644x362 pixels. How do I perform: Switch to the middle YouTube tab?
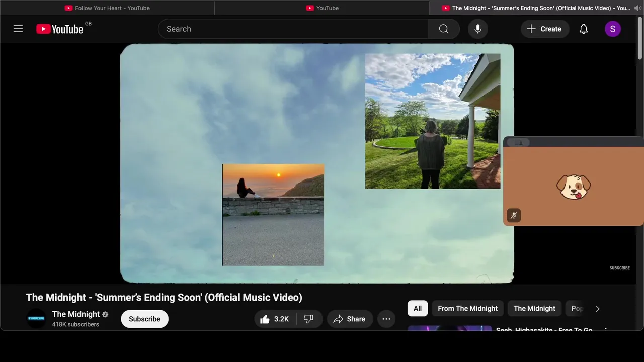coord(322,8)
